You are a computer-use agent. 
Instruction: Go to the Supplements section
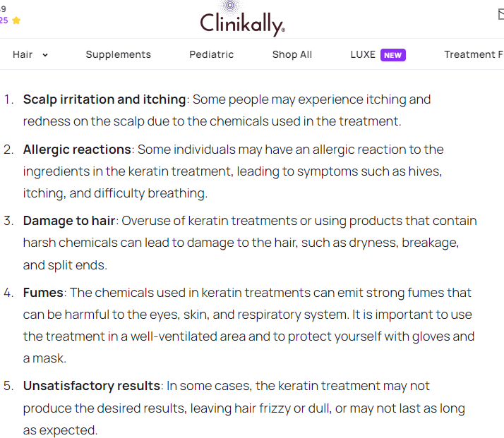pyautogui.click(x=119, y=54)
